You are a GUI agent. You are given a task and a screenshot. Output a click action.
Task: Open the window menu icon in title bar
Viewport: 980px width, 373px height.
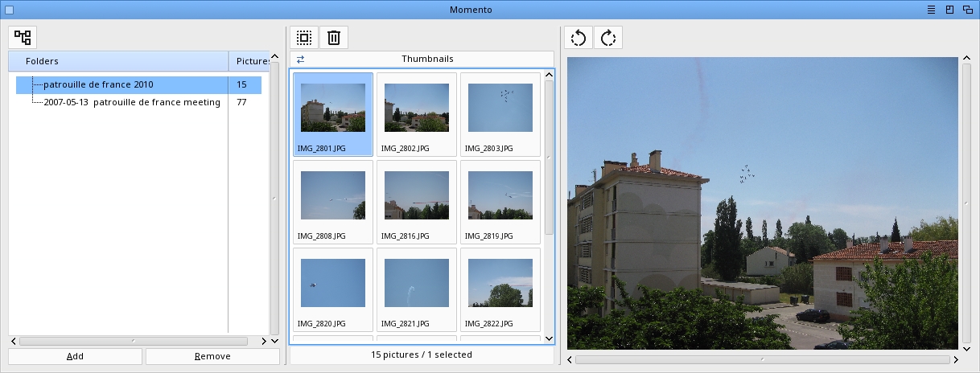pyautogui.click(x=931, y=10)
